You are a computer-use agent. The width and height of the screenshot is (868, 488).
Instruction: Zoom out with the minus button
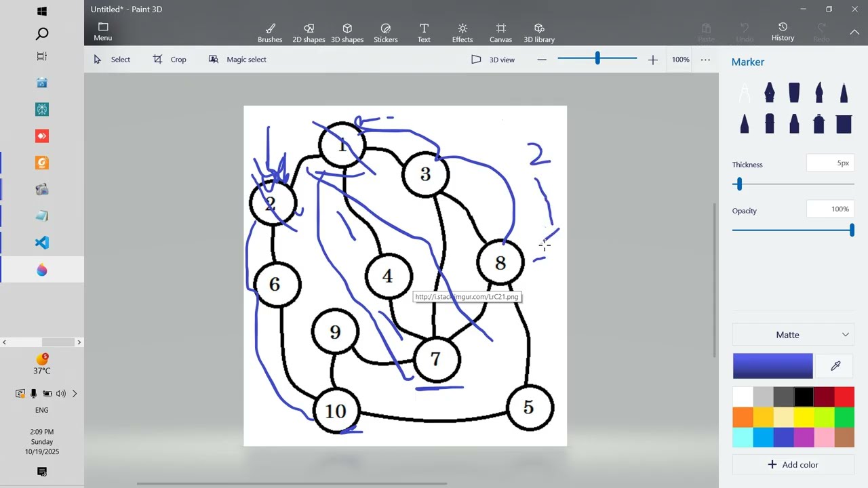pyautogui.click(x=542, y=60)
